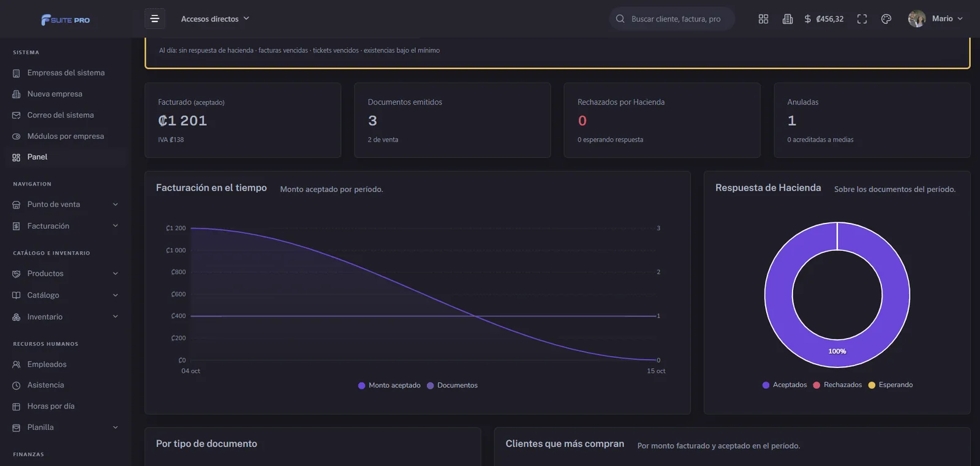Screen dimensions: 980x466
Task: Toggle the Monto aceptado legend series
Action: point(389,386)
